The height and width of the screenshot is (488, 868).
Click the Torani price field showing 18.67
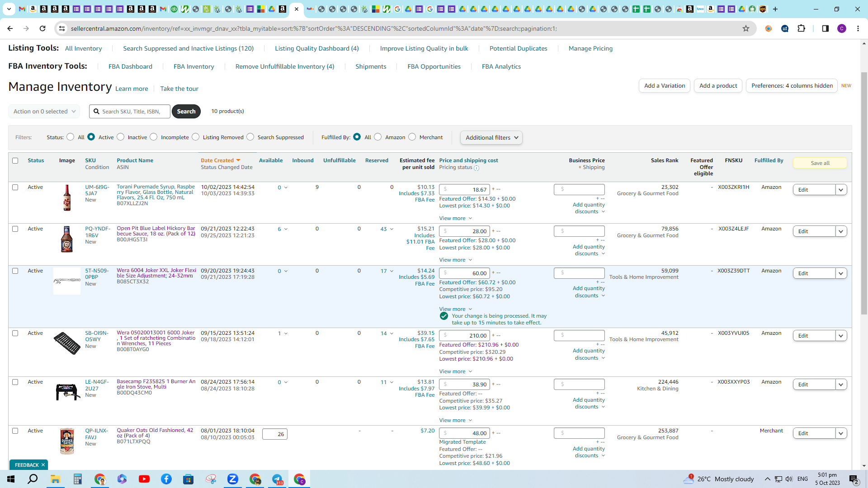[465, 190]
